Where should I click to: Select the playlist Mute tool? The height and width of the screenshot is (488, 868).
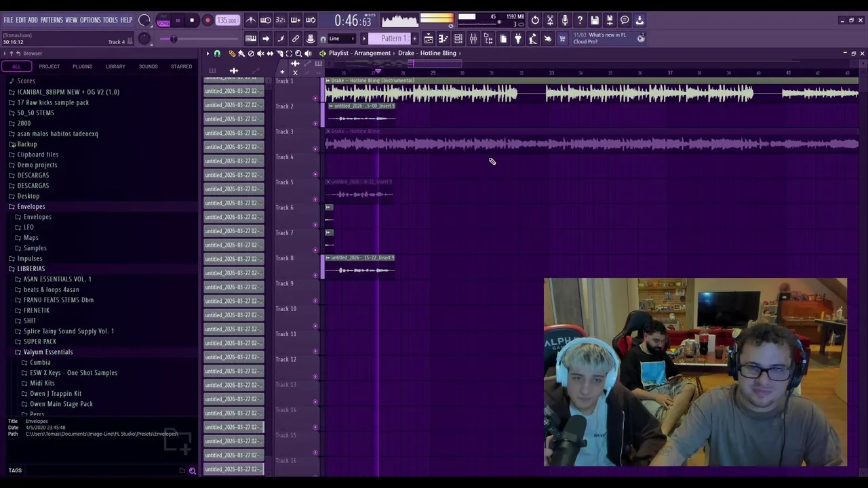coord(260,53)
